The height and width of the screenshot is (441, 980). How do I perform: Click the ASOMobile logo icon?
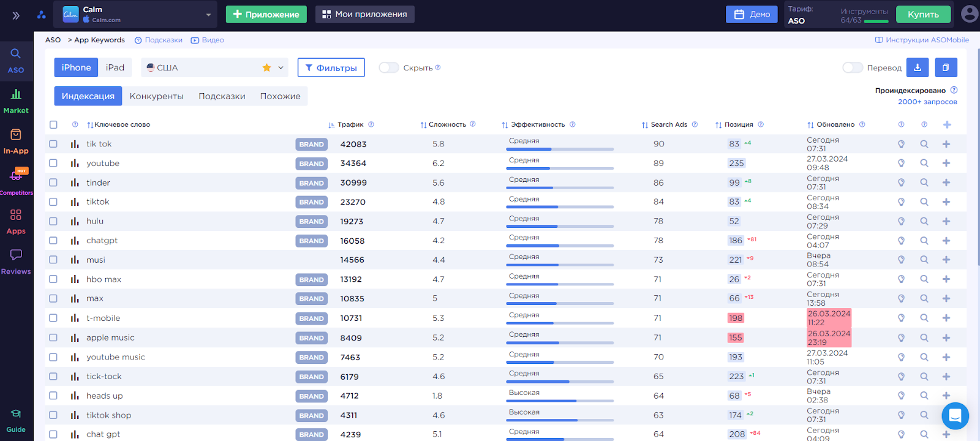(41, 15)
